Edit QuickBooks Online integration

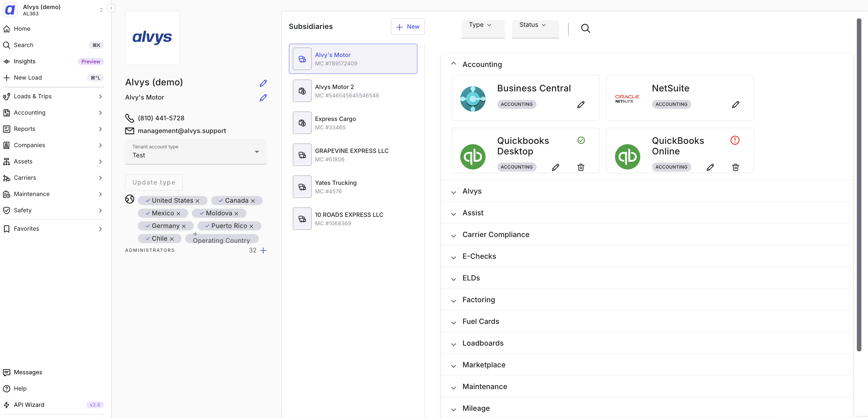coord(710,167)
